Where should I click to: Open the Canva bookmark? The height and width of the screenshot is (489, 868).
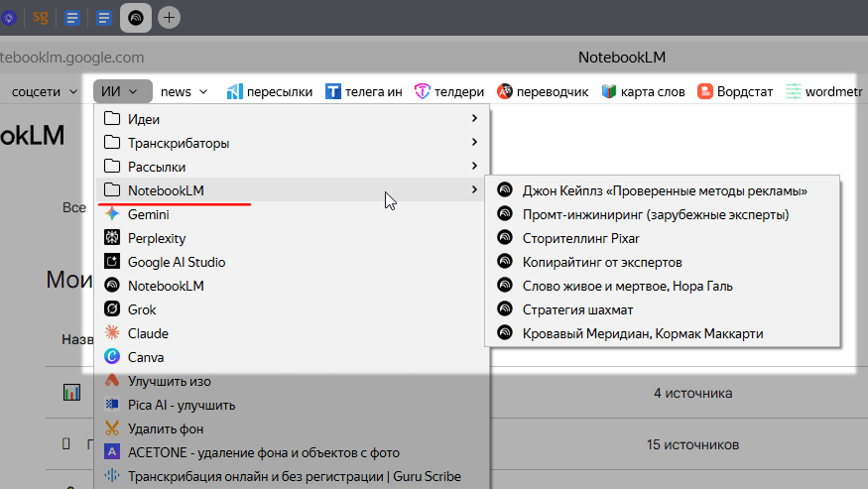click(145, 357)
